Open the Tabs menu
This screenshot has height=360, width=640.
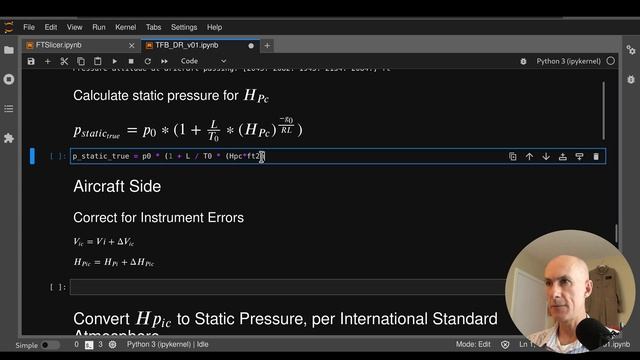coord(153,27)
